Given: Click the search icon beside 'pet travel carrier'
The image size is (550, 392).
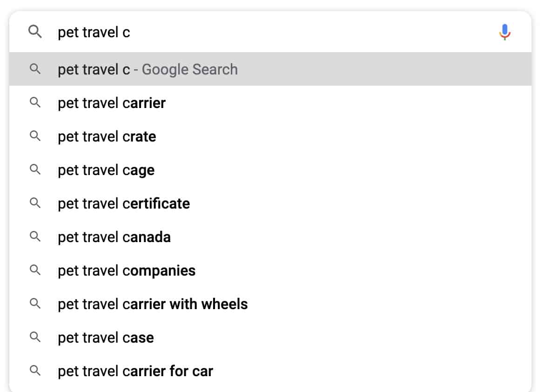Looking at the screenshot, I should (35, 103).
